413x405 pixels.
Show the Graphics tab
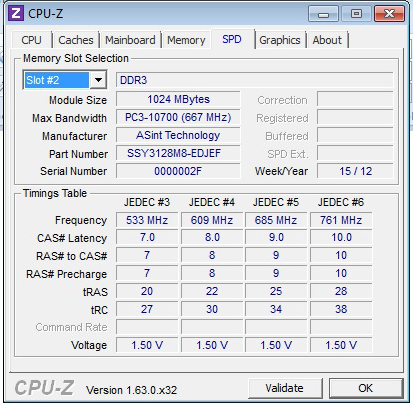(x=280, y=40)
